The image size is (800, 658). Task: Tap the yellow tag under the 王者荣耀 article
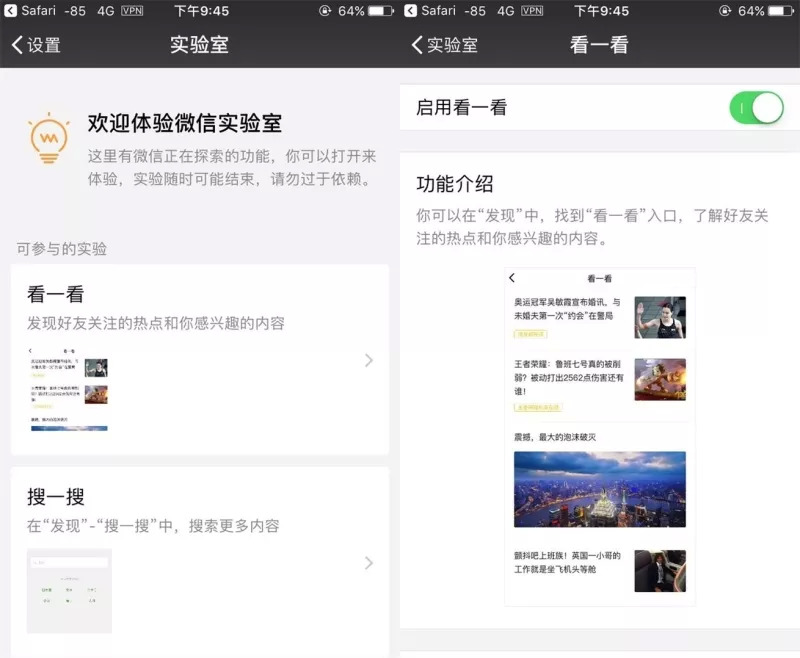[x=538, y=408]
